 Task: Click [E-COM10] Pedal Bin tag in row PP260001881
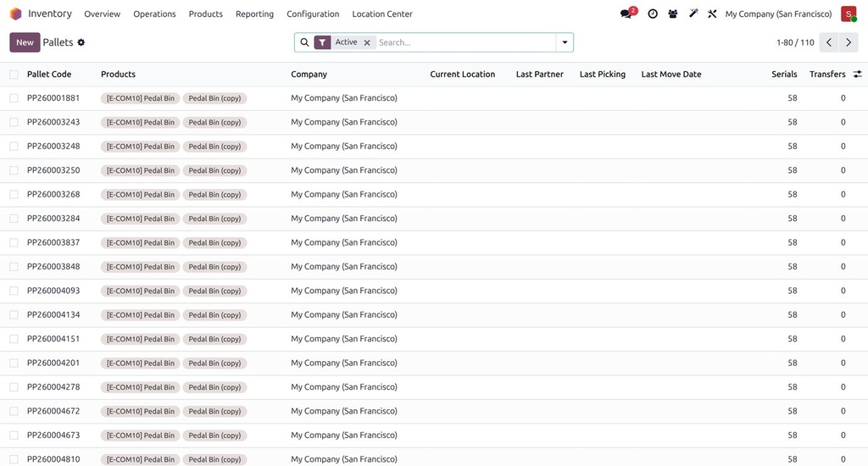[x=140, y=98]
